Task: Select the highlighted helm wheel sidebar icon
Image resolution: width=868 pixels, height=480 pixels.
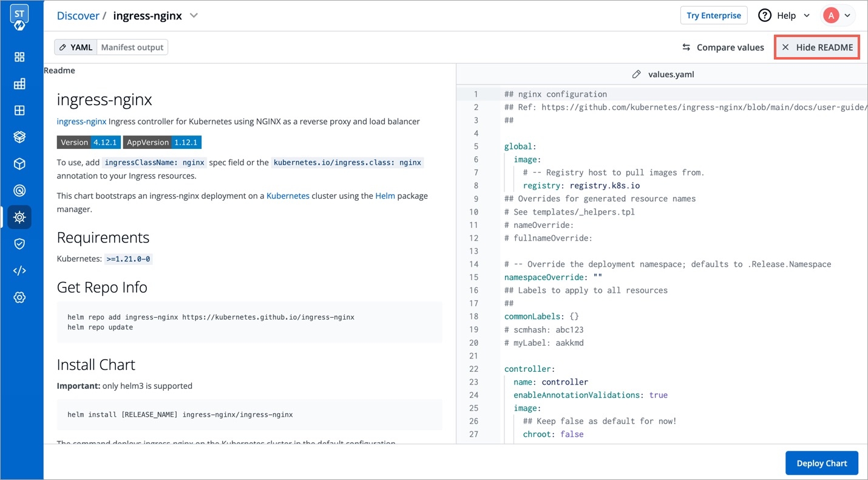Action: [x=19, y=217]
